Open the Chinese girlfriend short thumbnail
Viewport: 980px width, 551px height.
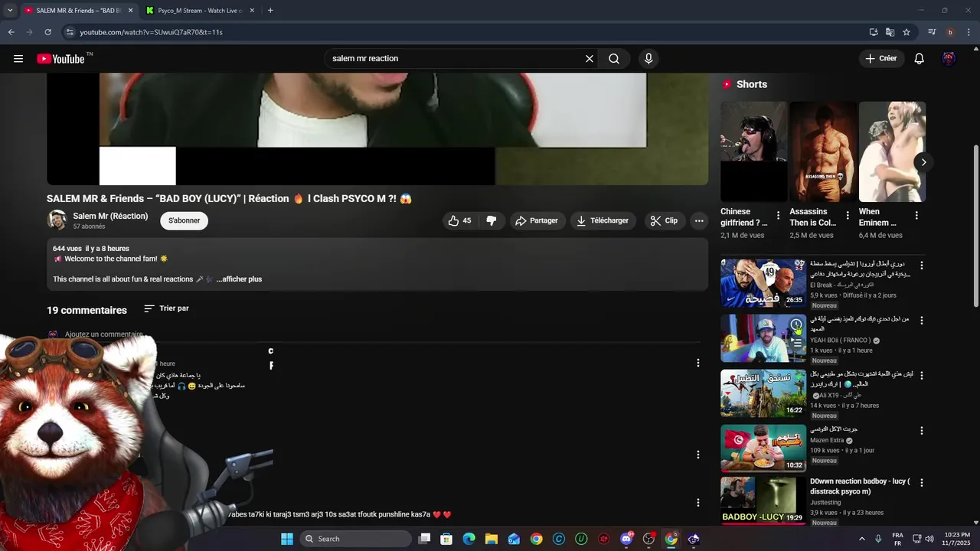pyautogui.click(x=753, y=152)
